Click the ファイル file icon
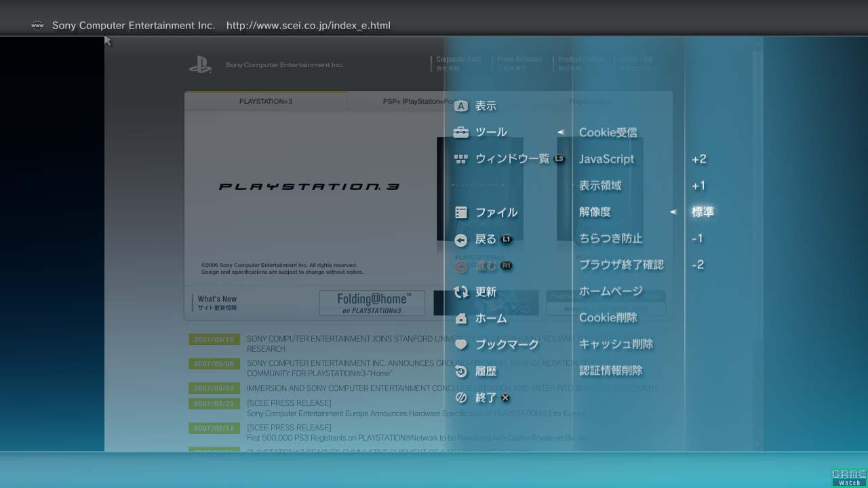 pos(461,213)
